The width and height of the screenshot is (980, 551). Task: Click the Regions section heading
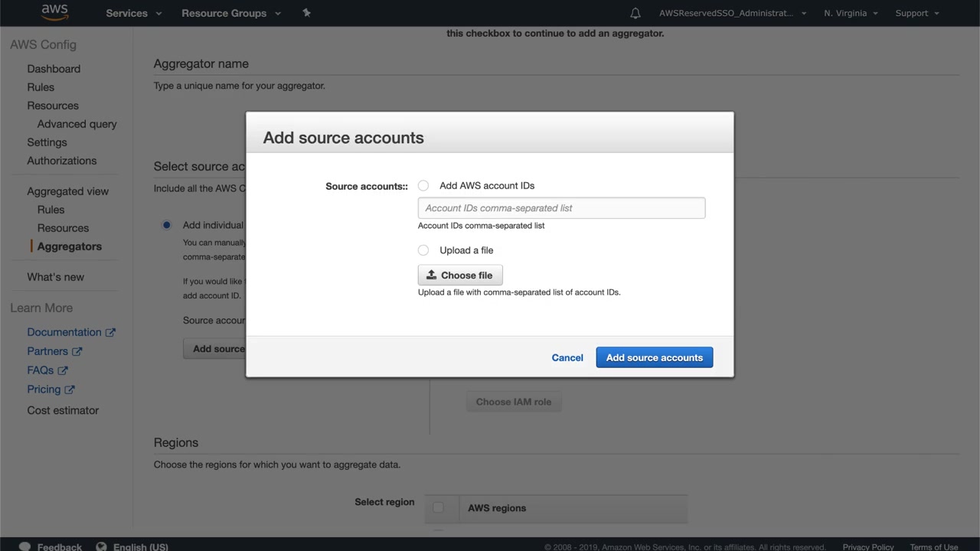pos(175,442)
